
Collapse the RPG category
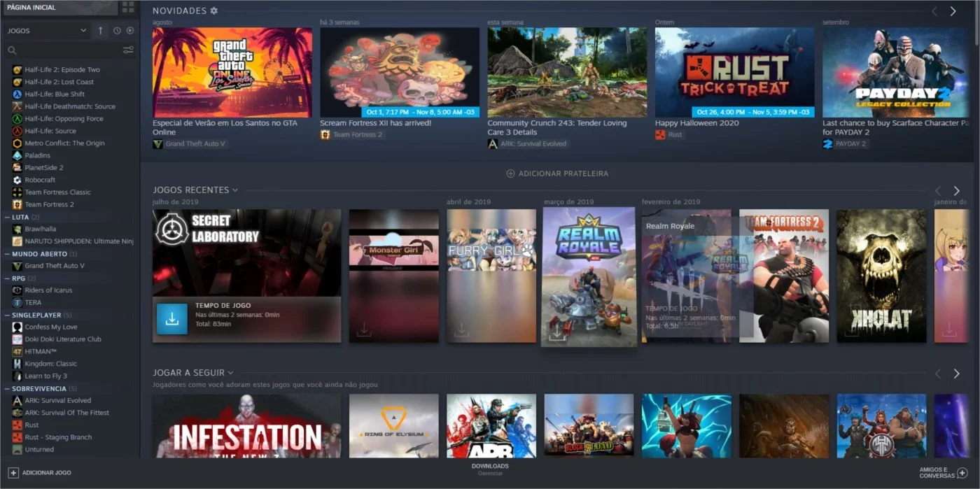[x=6, y=278]
